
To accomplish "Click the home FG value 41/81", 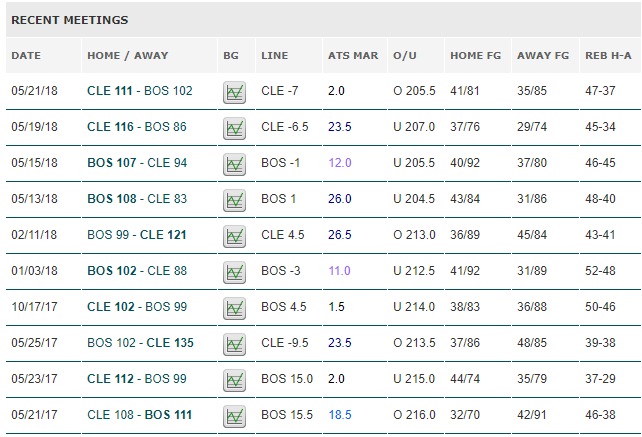I will tap(465, 91).
